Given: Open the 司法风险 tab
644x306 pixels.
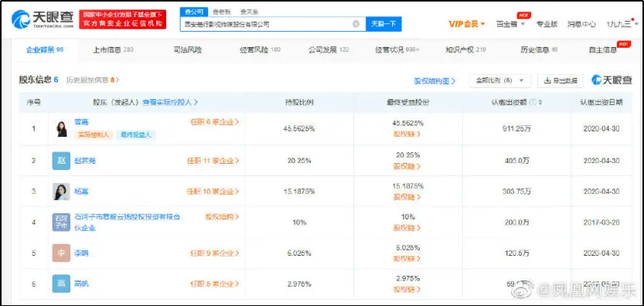Looking at the screenshot, I should pos(188,50).
